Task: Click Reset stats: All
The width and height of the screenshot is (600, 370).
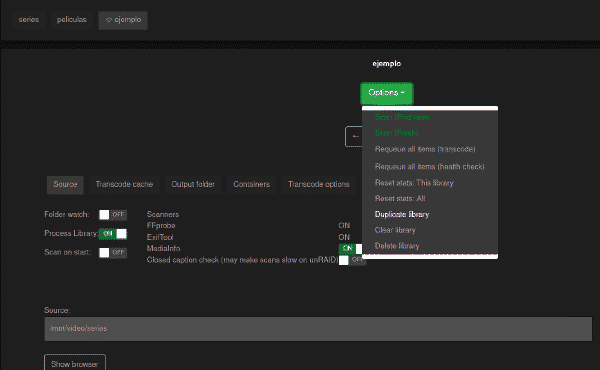Action: pos(400,199)
